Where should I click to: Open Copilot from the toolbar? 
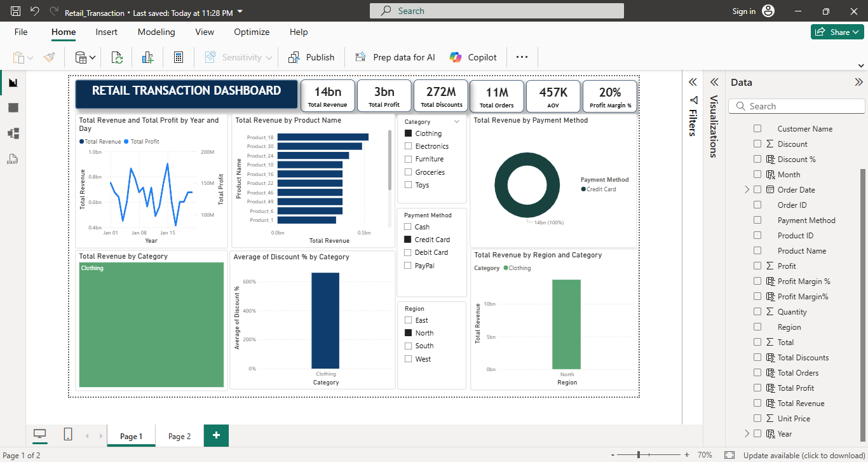473,57
